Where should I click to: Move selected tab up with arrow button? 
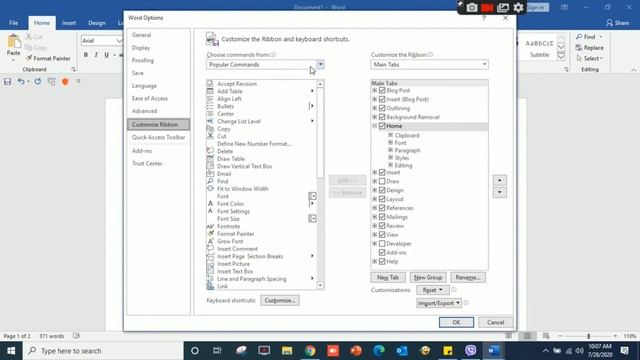point(500,180)
